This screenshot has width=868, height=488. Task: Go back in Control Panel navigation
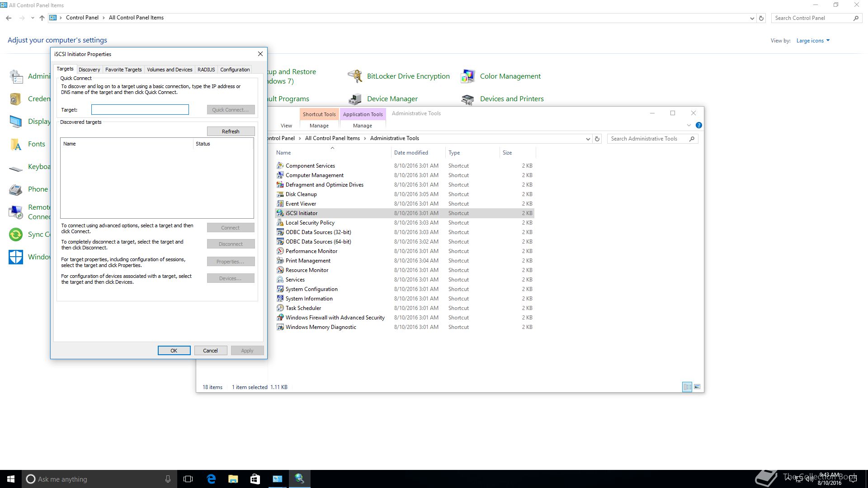pos(9,18)
